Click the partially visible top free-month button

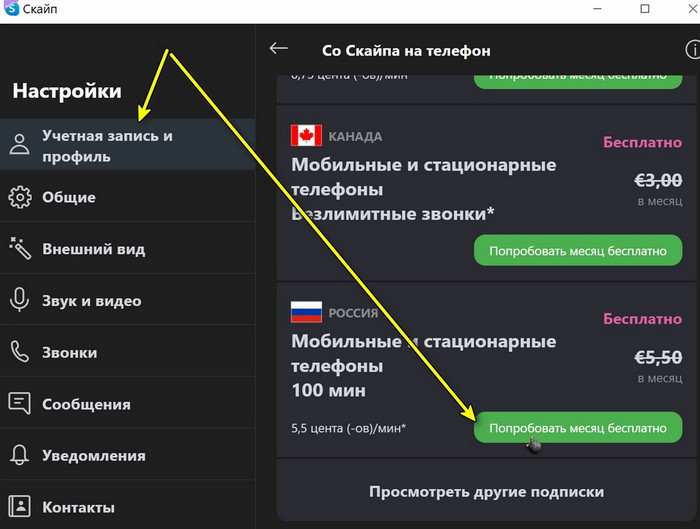(x=578, y=81)
